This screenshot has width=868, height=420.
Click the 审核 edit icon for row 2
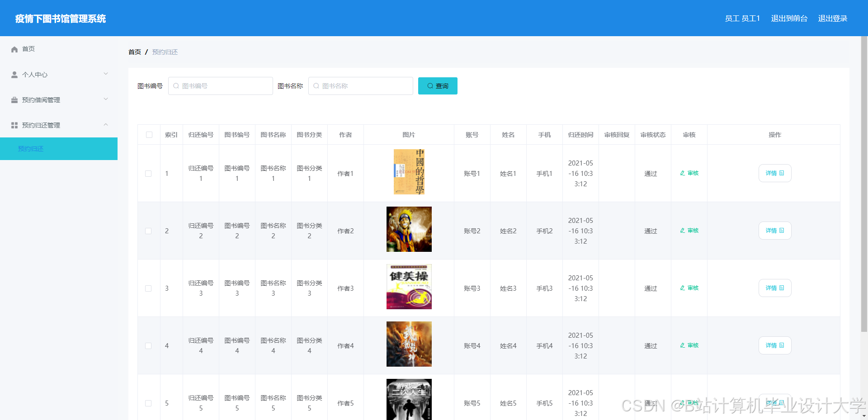click(x=683, y=231)
